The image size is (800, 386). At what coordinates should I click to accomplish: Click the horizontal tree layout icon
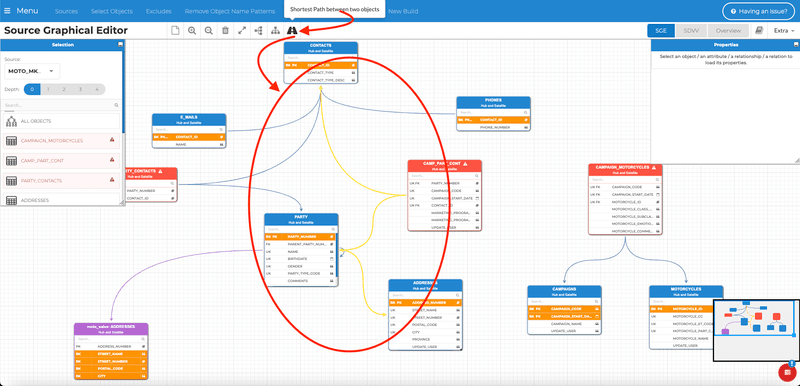click(259, 31)
